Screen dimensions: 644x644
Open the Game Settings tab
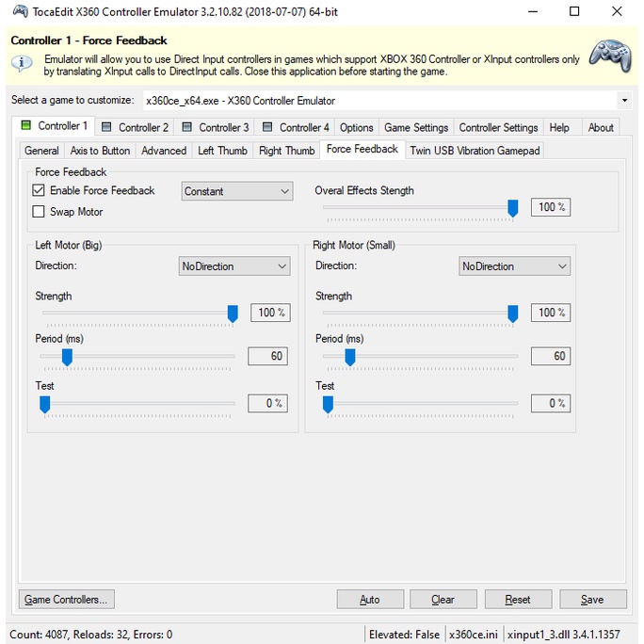tap(416, 128)
